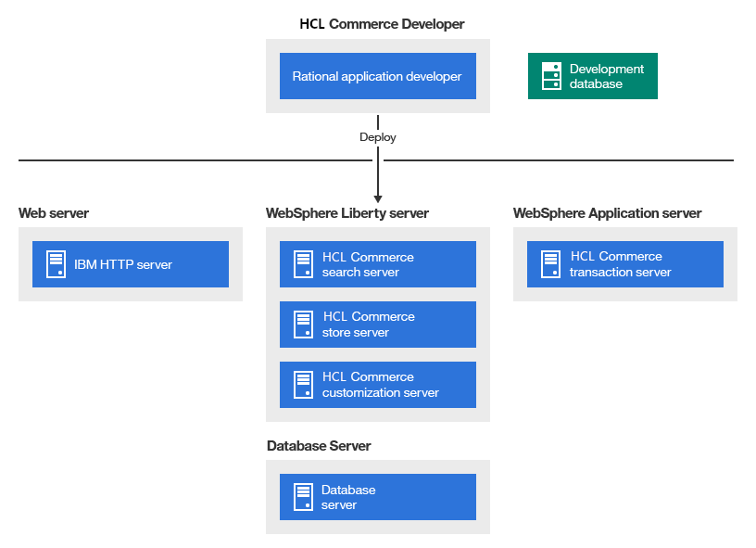Select the HCL Commerce customization server icon

tap(301, 384)
